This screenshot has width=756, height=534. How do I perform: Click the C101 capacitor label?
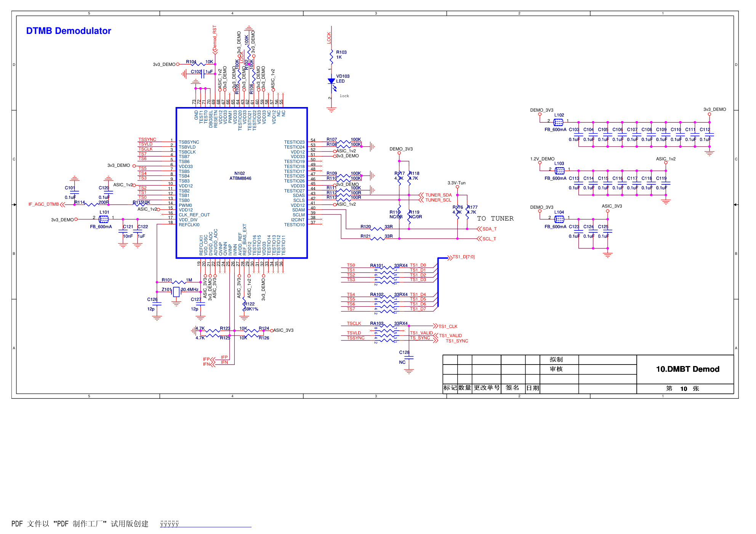(70, 188)
